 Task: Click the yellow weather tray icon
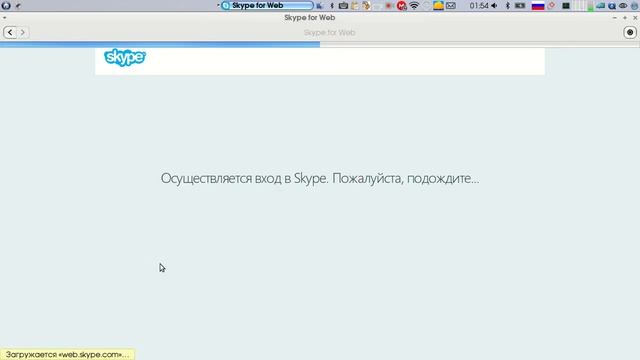click(x=438, y=5)
